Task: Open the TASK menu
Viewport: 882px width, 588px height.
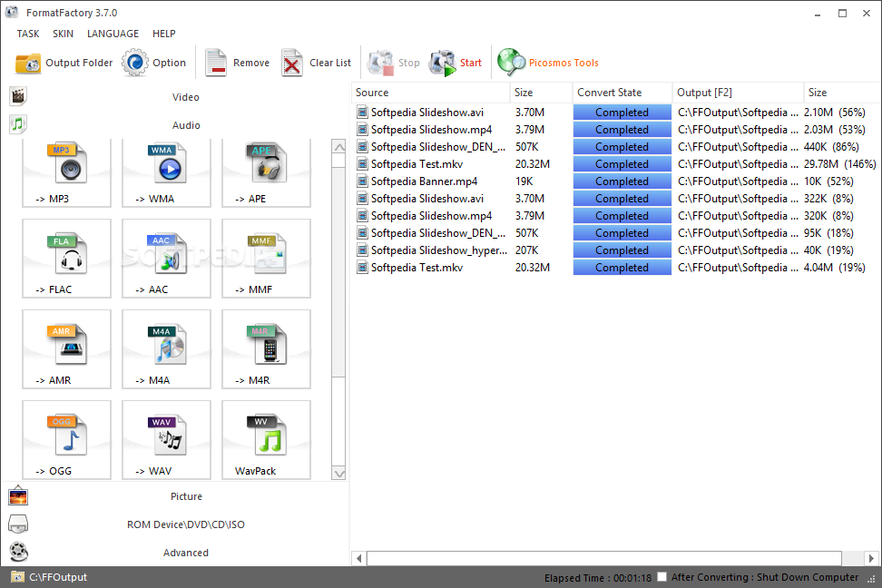Action: pos(28,34)
